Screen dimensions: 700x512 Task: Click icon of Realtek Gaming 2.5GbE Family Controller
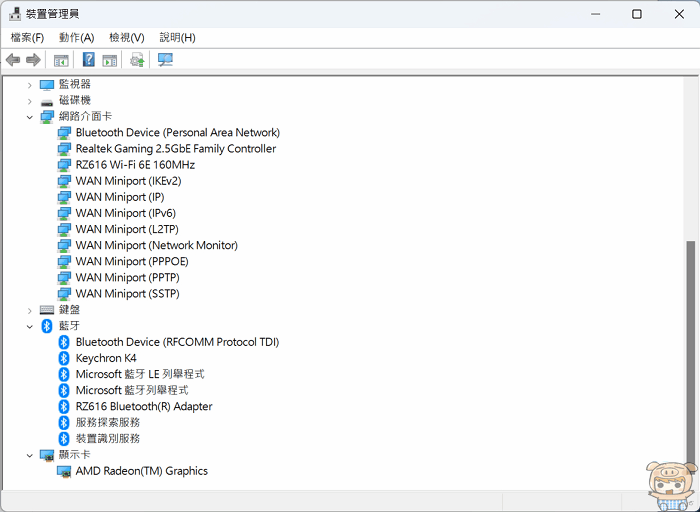click(64, 149)
